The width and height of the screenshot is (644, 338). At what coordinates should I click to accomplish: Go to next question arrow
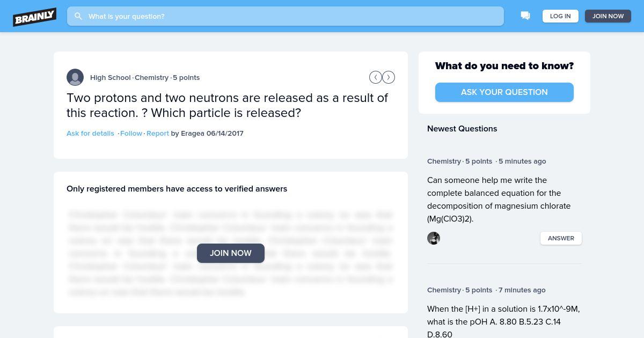point(389,77)
